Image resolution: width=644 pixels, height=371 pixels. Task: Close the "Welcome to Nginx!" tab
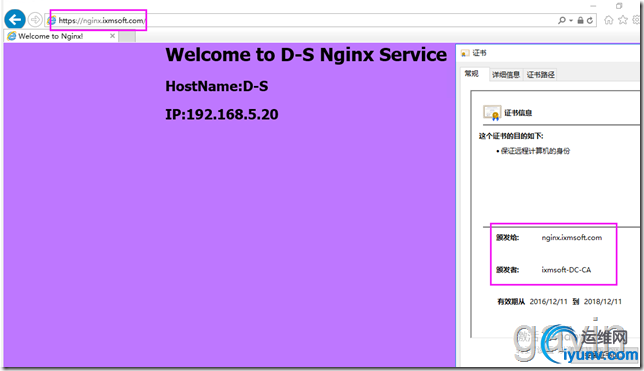click(x=112, y=36)
